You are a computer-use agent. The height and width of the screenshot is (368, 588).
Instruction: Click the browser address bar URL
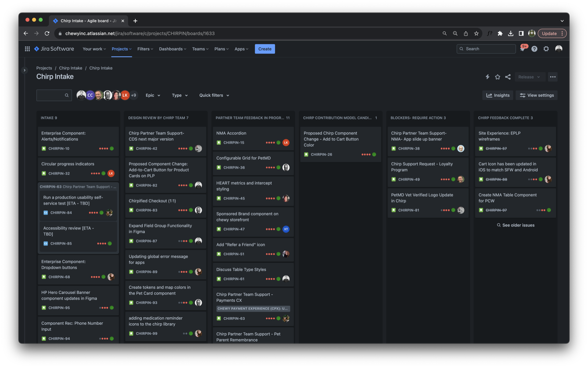point(140,33)
